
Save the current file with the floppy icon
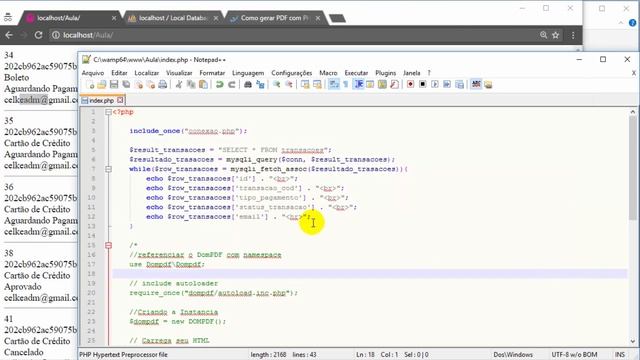(114, 84)
